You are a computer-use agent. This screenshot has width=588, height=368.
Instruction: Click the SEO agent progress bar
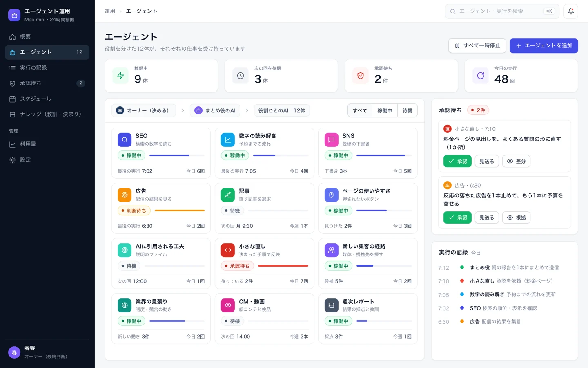pos(177,155)
